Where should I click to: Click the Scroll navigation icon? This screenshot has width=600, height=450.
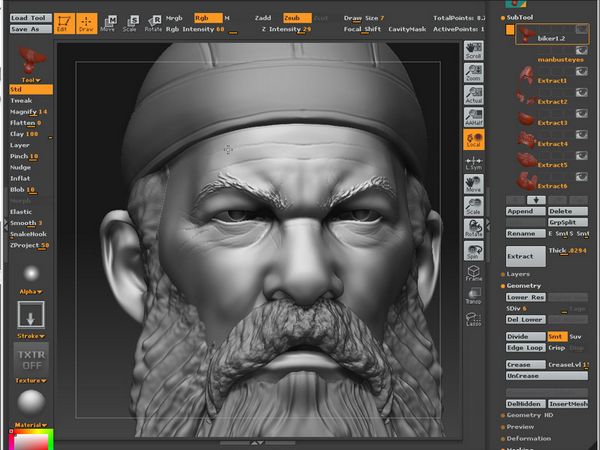coord(474,50)
